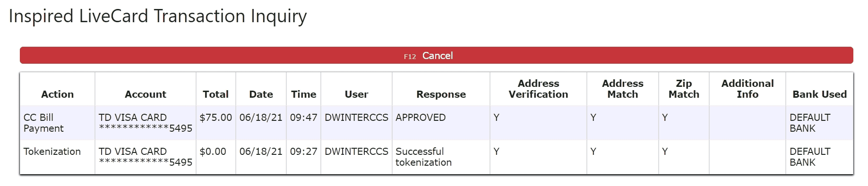Screen dimensions: 868x186
Task: Click the Address Verification column header
Action: point(538,89)
